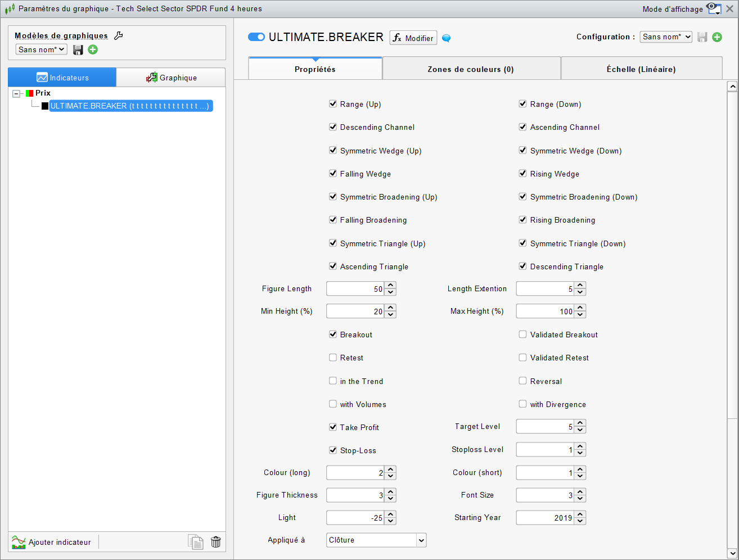Click the Mode d'affichage eye icon
The width and height of the screenshot is (739, 560).
[x=714, y=8]
